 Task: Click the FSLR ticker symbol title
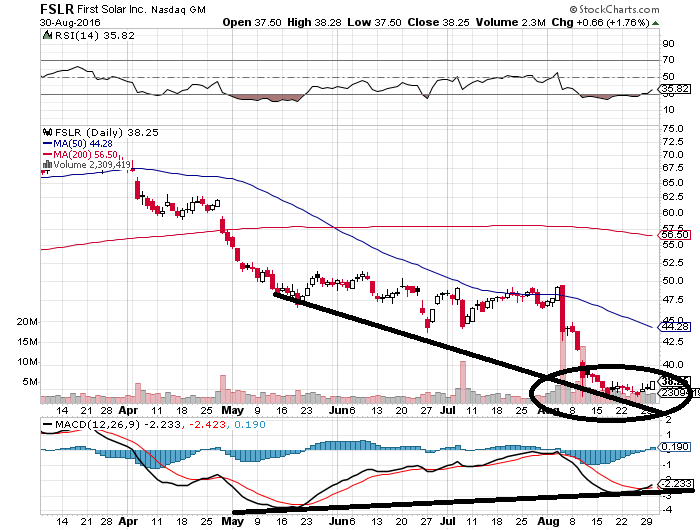tap(57, 9)
